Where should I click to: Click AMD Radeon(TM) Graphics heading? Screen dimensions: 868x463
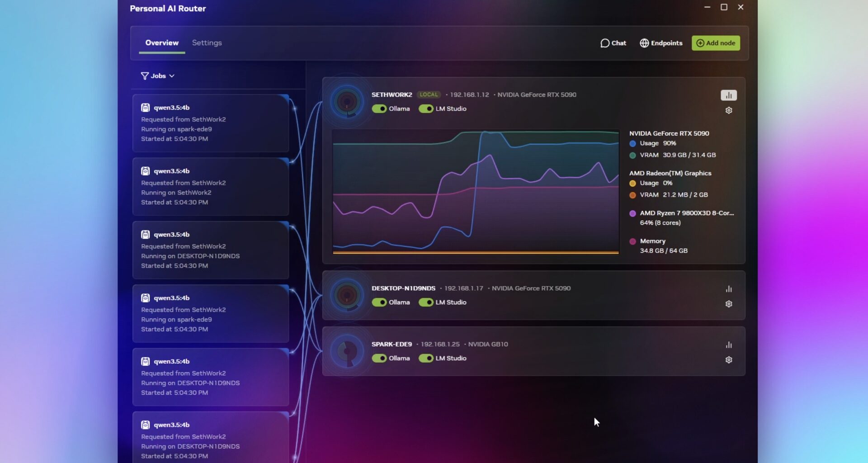tap(670, 173)
